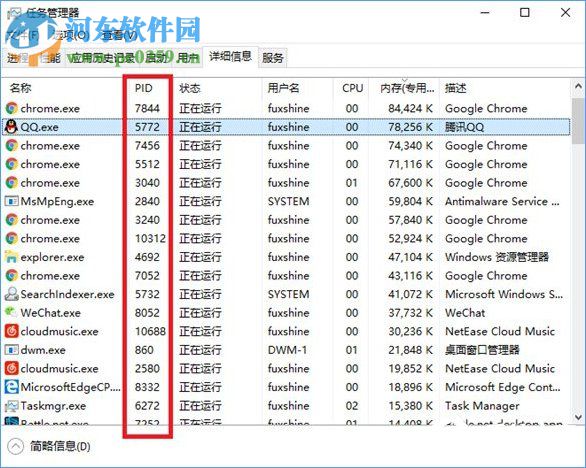This screenshot has height=468, width=586.
Task: Click the DWM-1 user name cell
Action: [287, 350]
